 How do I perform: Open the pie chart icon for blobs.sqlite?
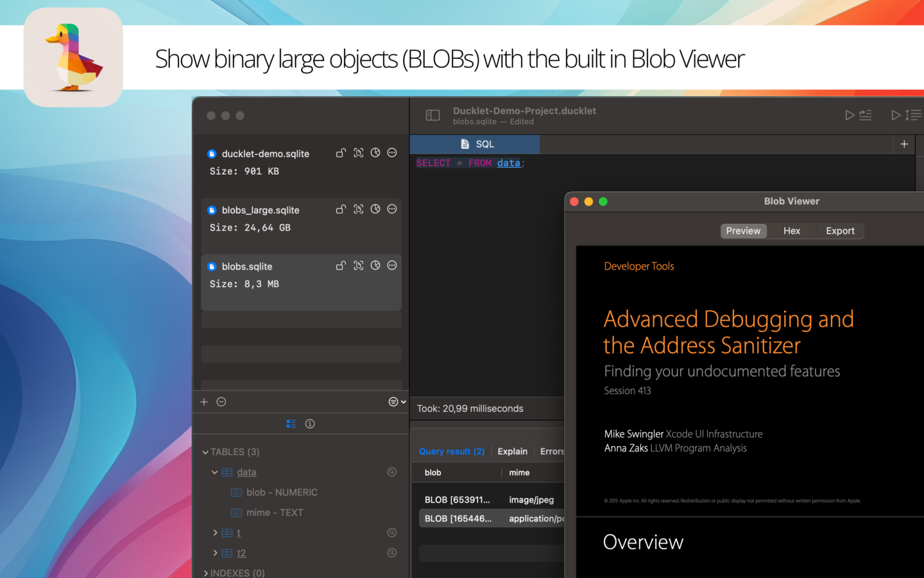(375, 265)
